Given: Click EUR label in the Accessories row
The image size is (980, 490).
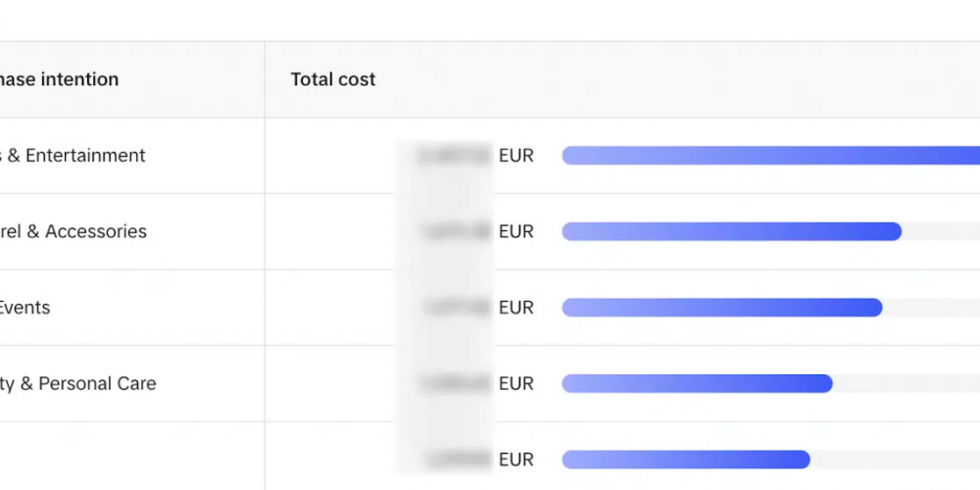Looking at the screenshot, I should pos(516,232).
